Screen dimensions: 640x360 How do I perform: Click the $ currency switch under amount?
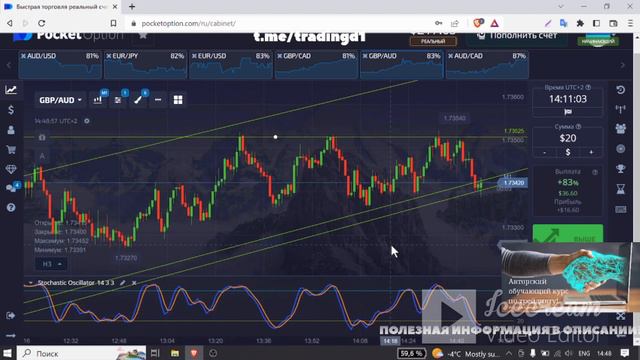(568, 152)
